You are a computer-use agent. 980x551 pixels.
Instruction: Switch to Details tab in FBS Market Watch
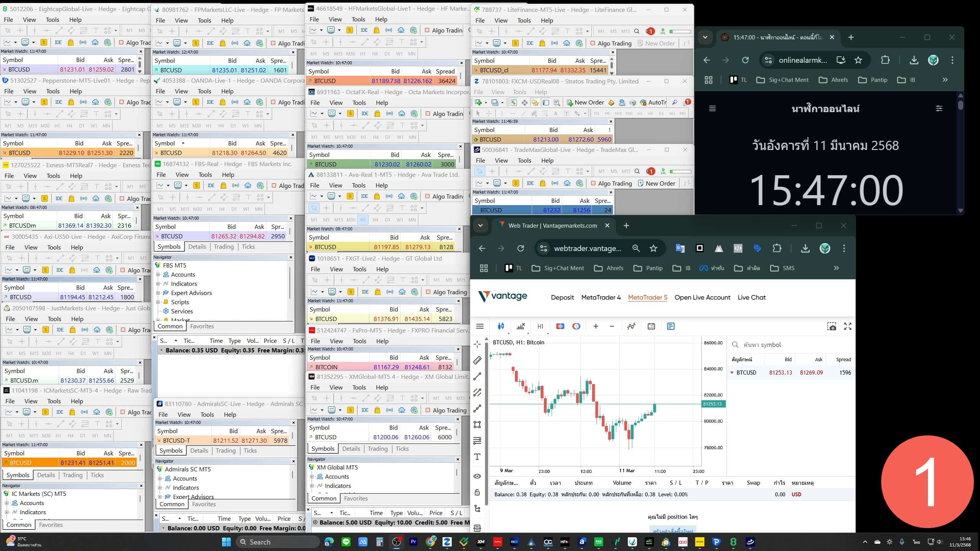197,247
